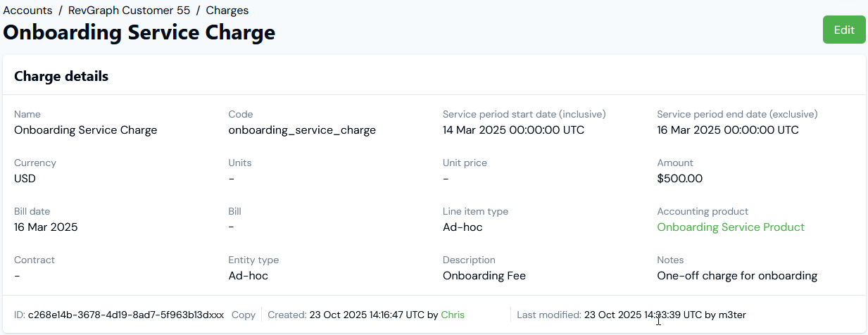Click the service period start date value
The width and height of the screenshot is (868, 335).
point(513,130)
